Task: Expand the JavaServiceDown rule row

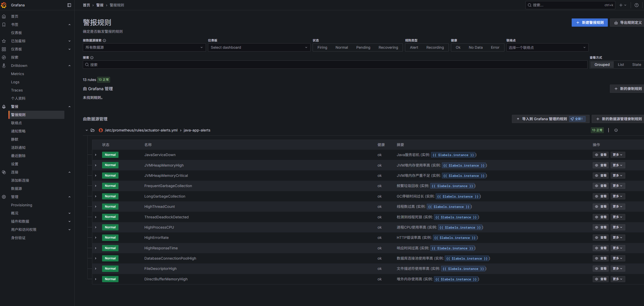Action: 96,155
